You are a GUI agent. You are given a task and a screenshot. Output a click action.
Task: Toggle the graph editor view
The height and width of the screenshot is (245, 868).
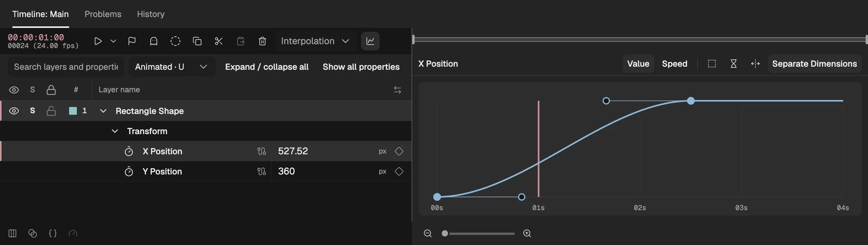pos(370,41)
